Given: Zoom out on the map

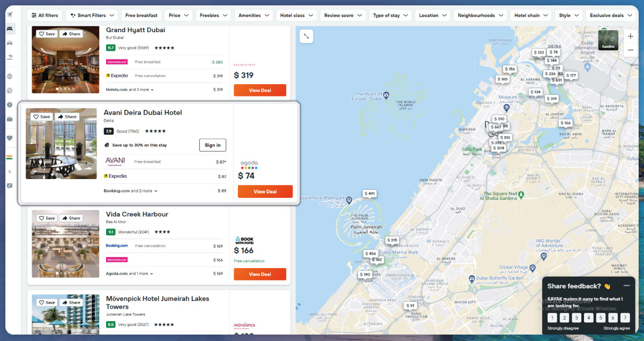Looking at the screenshot, I should [x=630, y=50].
